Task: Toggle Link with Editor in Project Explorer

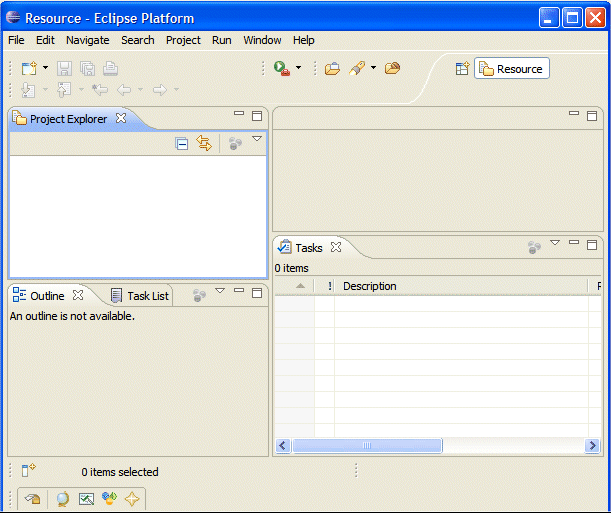Action: 204,143
